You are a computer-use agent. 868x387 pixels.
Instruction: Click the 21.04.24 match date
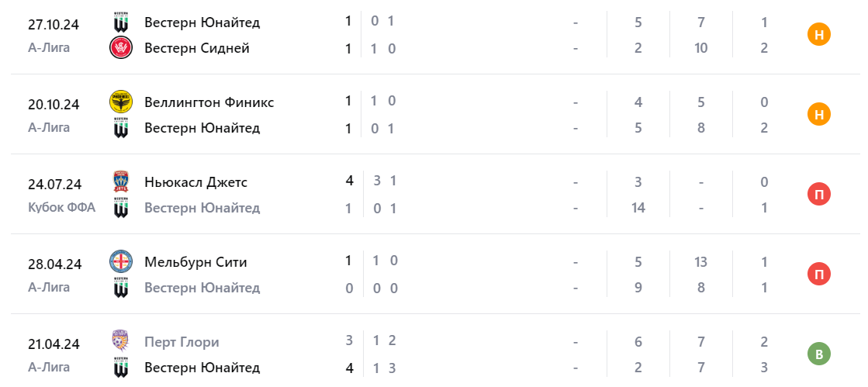point(54,344)
